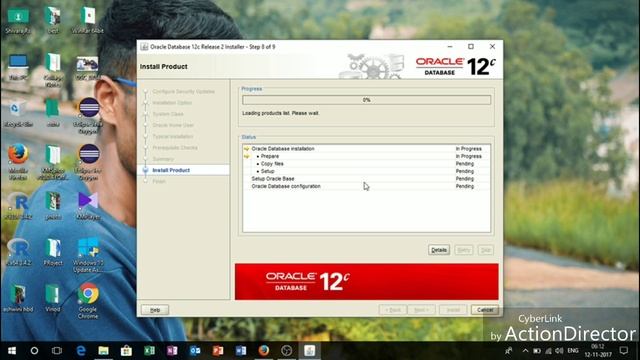Select the Prerequisite Checks step
This screenshot has height=360, width=640.
click(x=175, y=147)
